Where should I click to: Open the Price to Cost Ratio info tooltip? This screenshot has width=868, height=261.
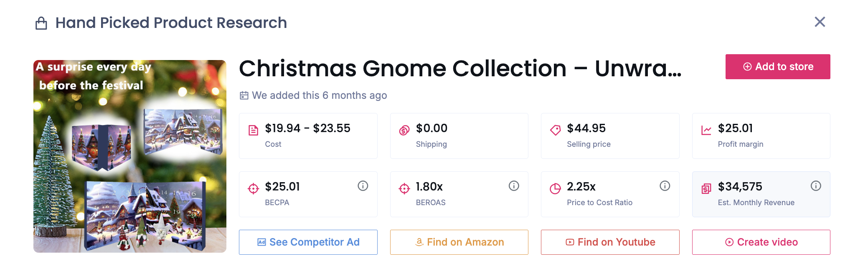(665, 186)
